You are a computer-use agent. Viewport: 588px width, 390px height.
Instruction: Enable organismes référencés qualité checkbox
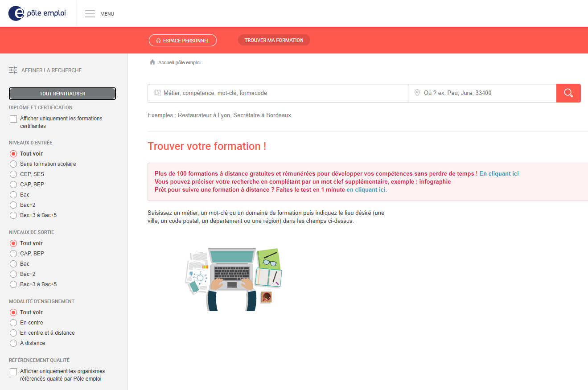13,372
